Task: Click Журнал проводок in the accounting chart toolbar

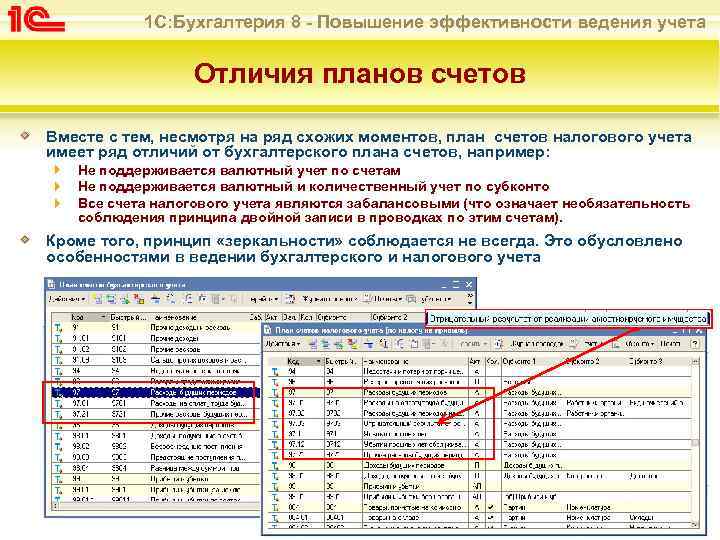Action: click(x=328, y=299)
